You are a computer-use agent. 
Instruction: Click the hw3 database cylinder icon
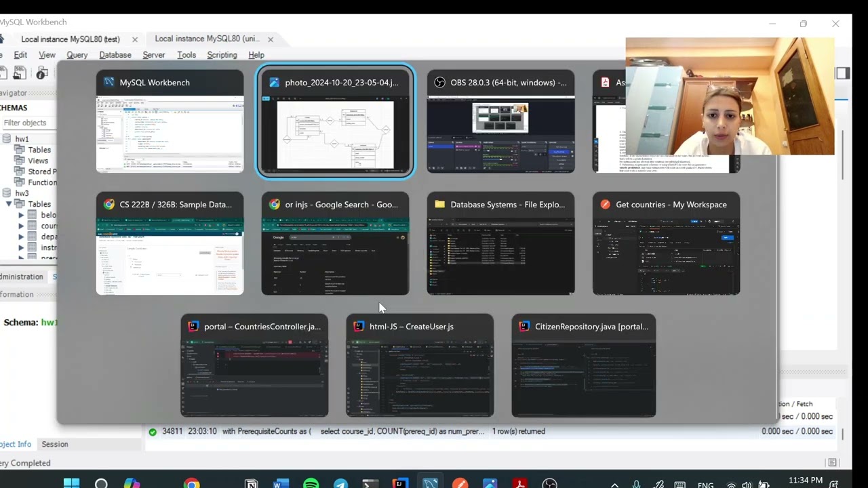7,193
